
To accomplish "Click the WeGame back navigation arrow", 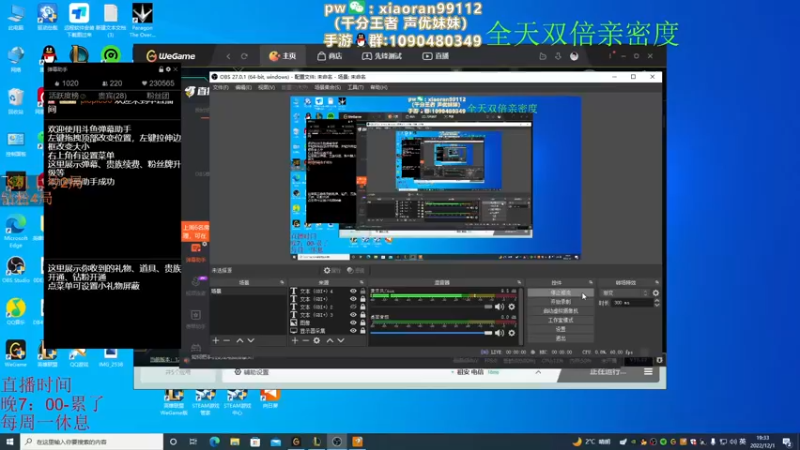I will 229,56.
